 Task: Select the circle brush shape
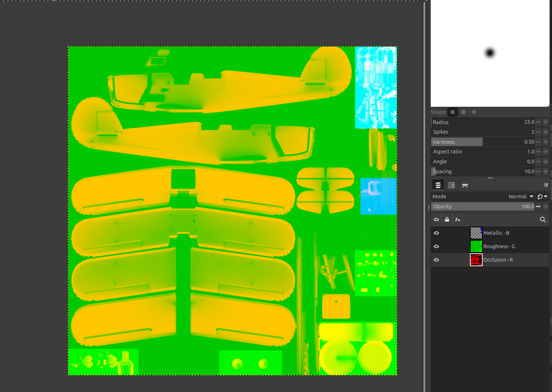pyautogui.click(x=453, y=112)
